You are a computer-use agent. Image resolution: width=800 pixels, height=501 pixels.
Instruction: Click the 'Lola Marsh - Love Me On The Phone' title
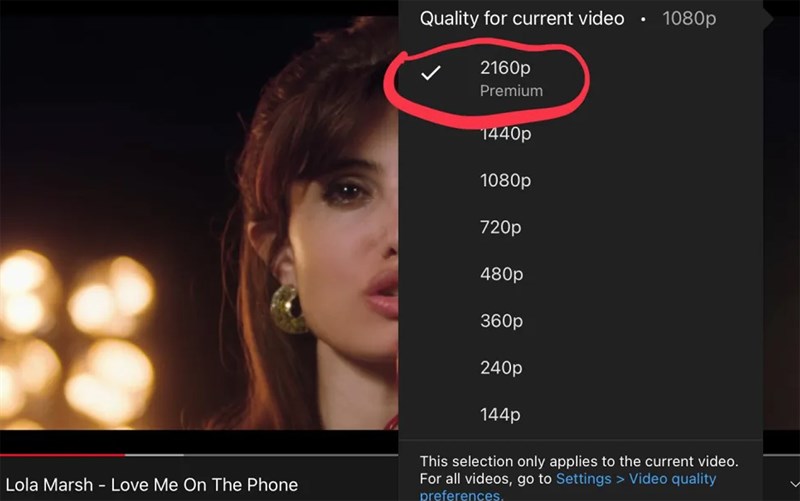151,485
